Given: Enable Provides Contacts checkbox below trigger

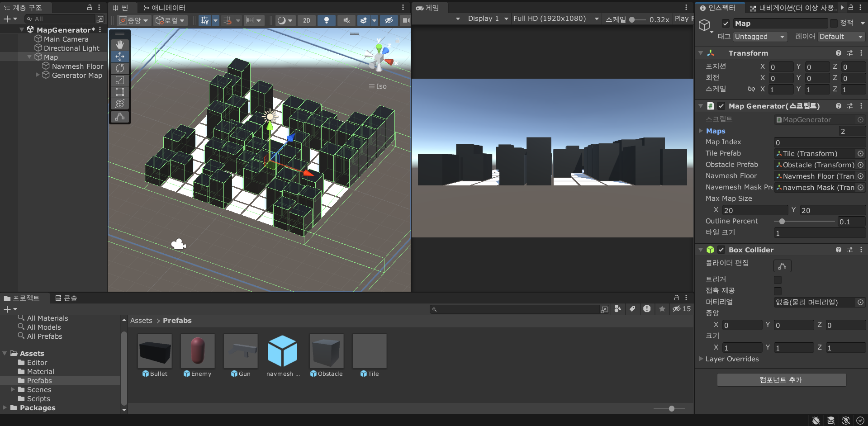Looking at the screenshot, I should [x=778, y=291].
